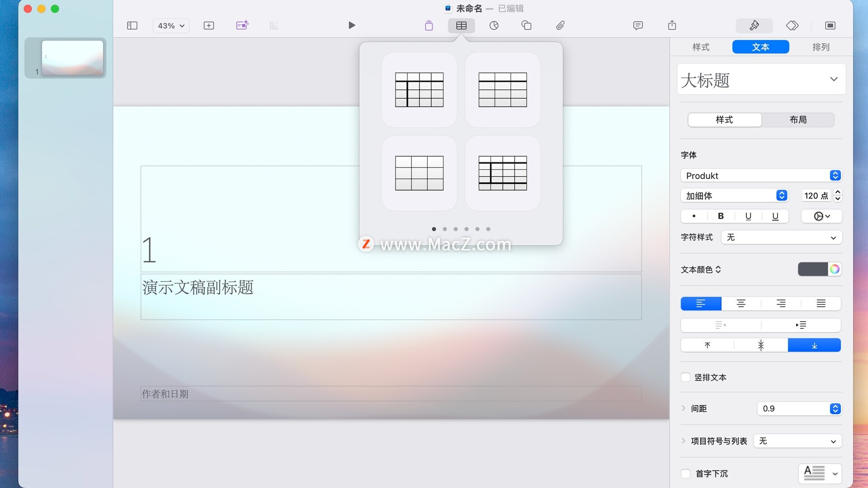Click the Add Slide plus icon
This screenshot has height=488, width=868.
tap(209, 25)
